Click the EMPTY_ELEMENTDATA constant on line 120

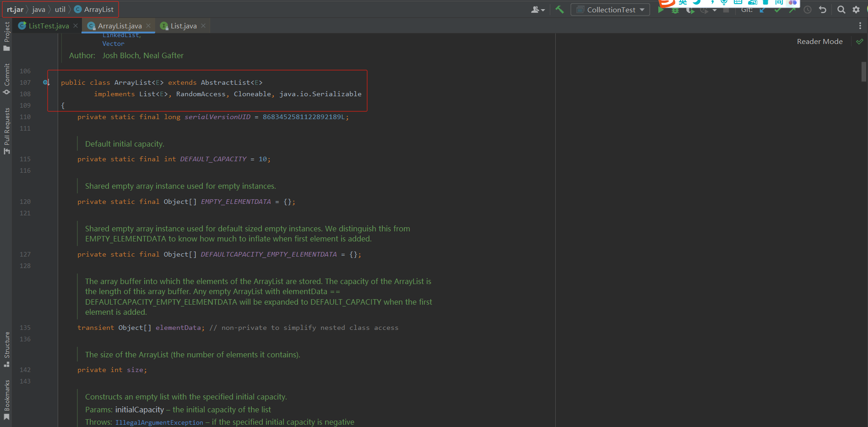236,202
